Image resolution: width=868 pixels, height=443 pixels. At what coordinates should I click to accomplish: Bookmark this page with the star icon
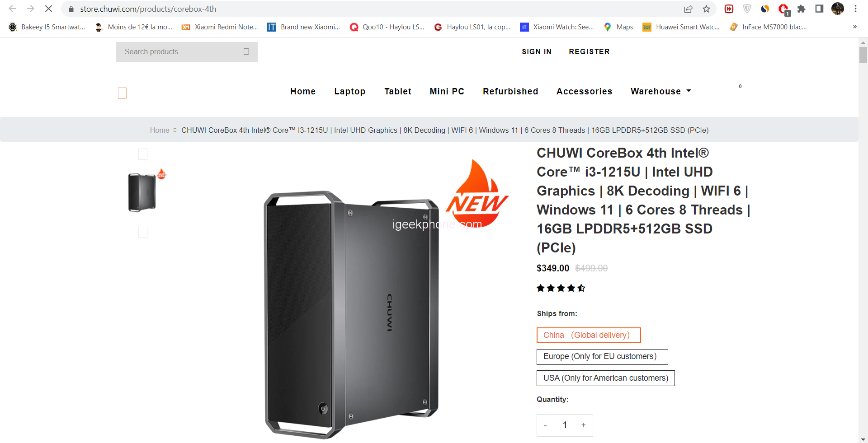pyautogui.click(x=707, y=9)
